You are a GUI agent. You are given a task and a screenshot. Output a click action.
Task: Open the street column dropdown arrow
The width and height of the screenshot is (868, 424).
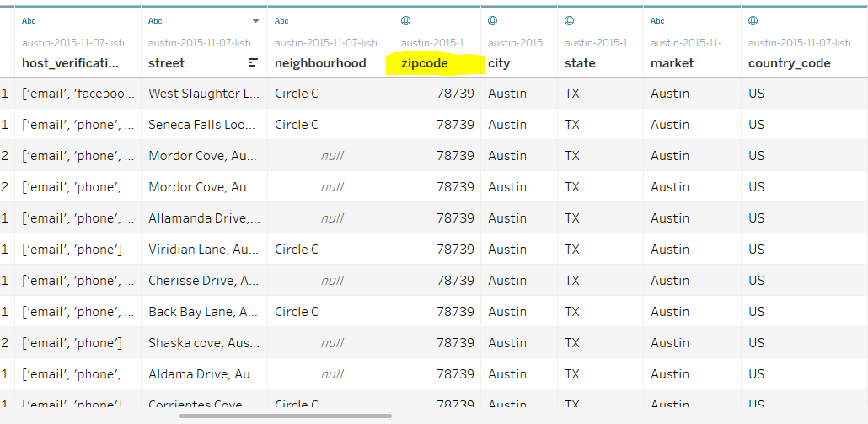pos(255,21)
